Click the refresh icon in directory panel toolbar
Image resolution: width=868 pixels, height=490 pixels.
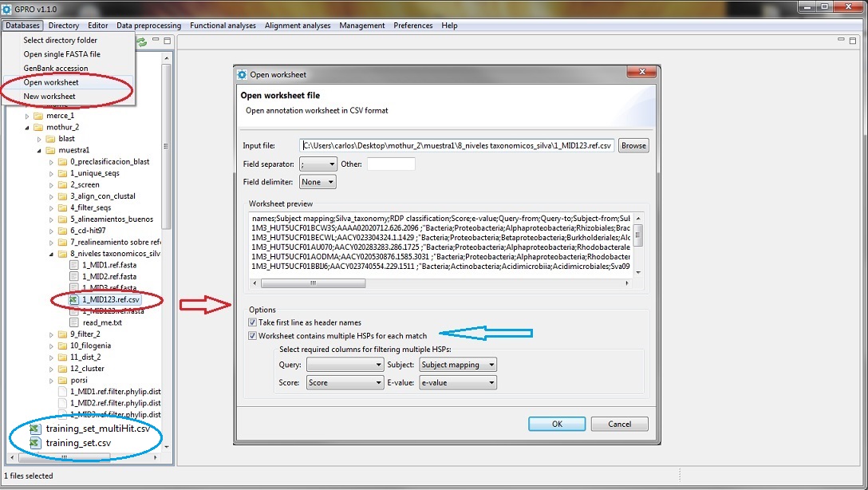pyautogui.click(x=142, y=41)
